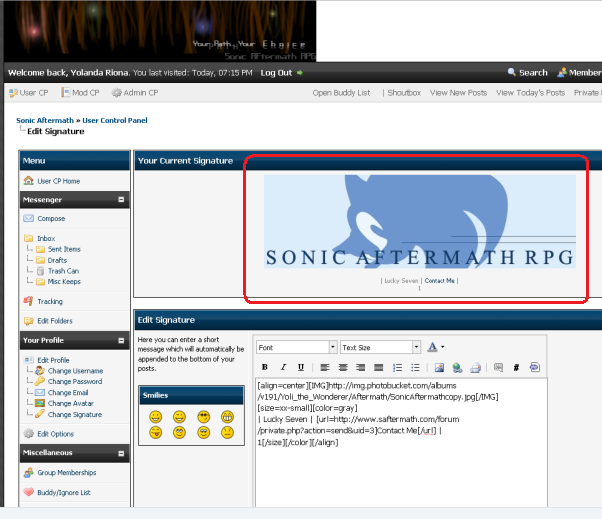Collapse the Messenger menu section
This screenshot has width=602, height=519.
(x=121, y=200)
